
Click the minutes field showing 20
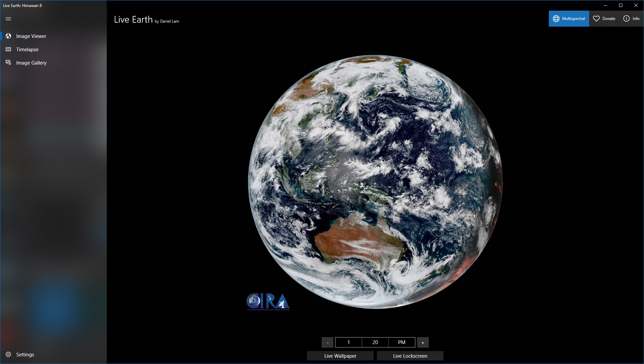(x=375, y=342)
